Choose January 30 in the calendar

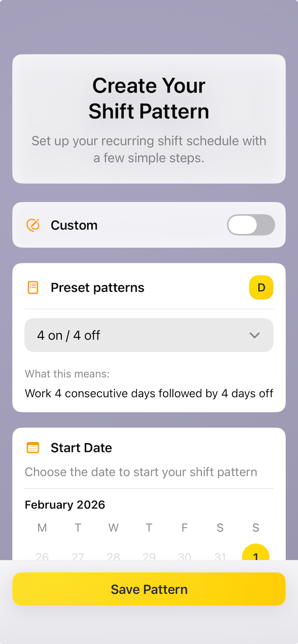click(184, 556)
